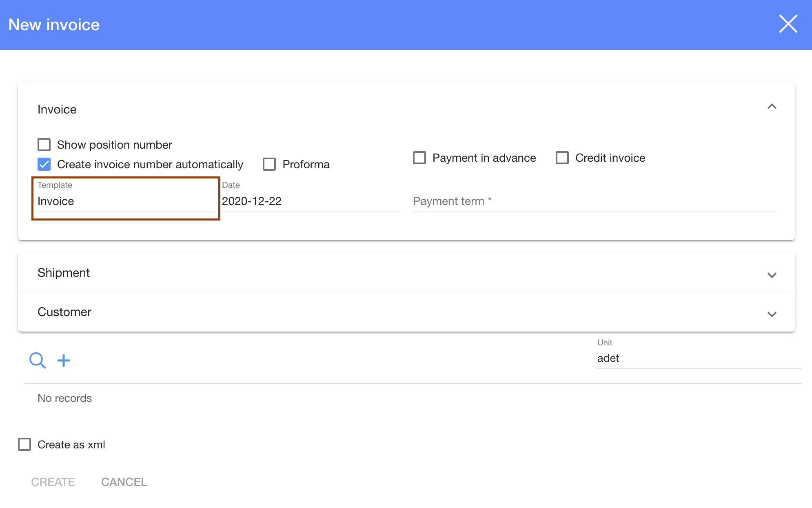Tick the Proforma checkbox
The width and height of the screenshot is (812, 508).
point(269,164)
